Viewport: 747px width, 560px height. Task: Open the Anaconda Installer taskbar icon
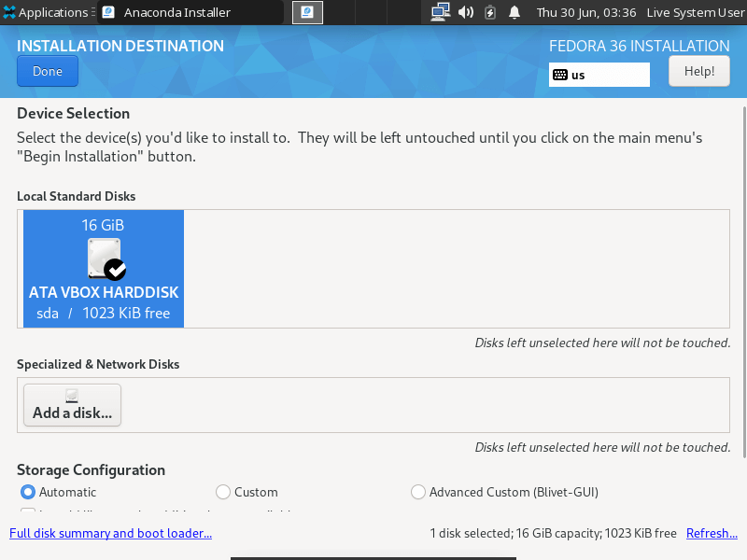point(307,13)
